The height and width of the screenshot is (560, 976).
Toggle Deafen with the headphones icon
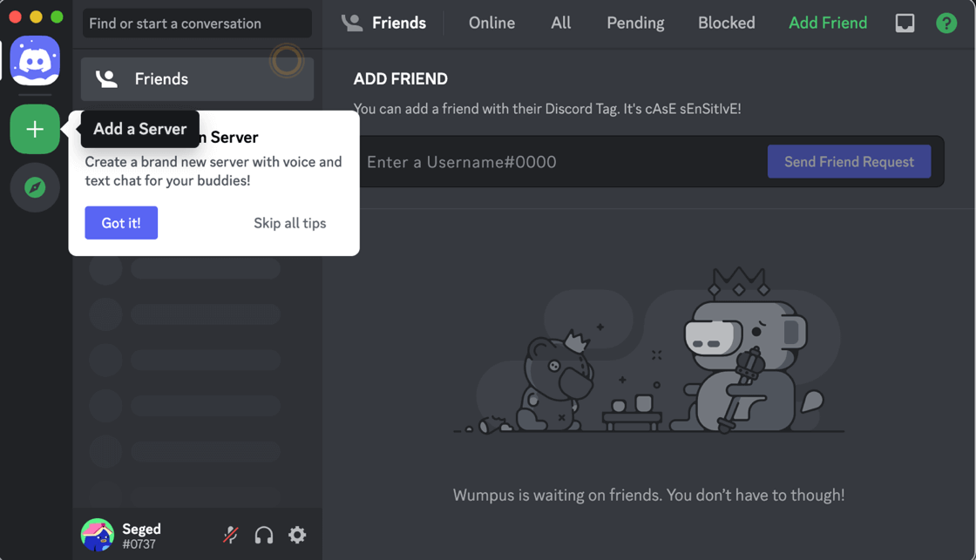coord(263,535)
